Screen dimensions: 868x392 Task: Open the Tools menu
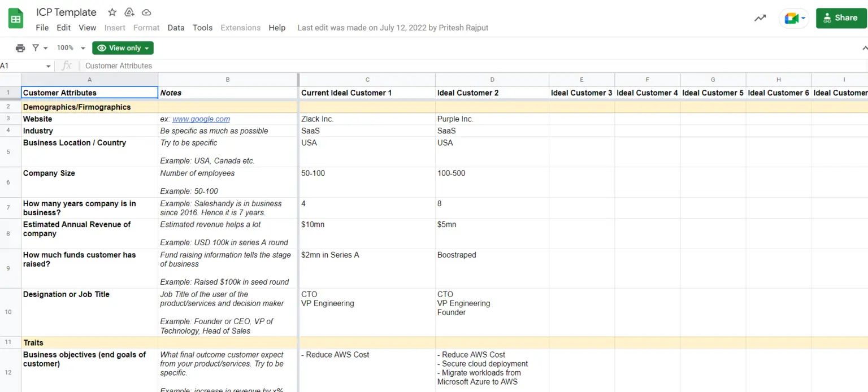(x=202, y=28)
